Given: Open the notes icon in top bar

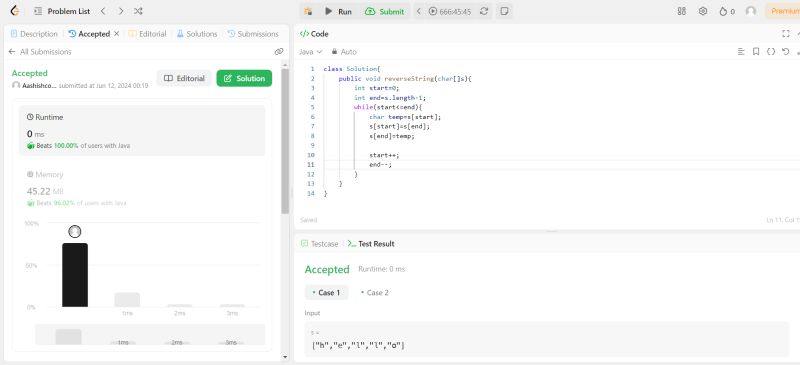Looking at the screenshot, I should point(504,11).
